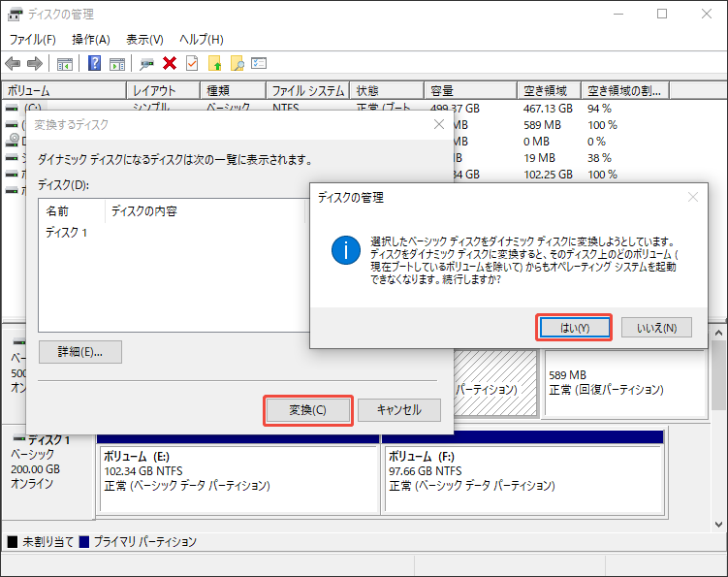Open the 詳細(E)... details button
This screenshot has height=577, width=728.
point(80,352)
